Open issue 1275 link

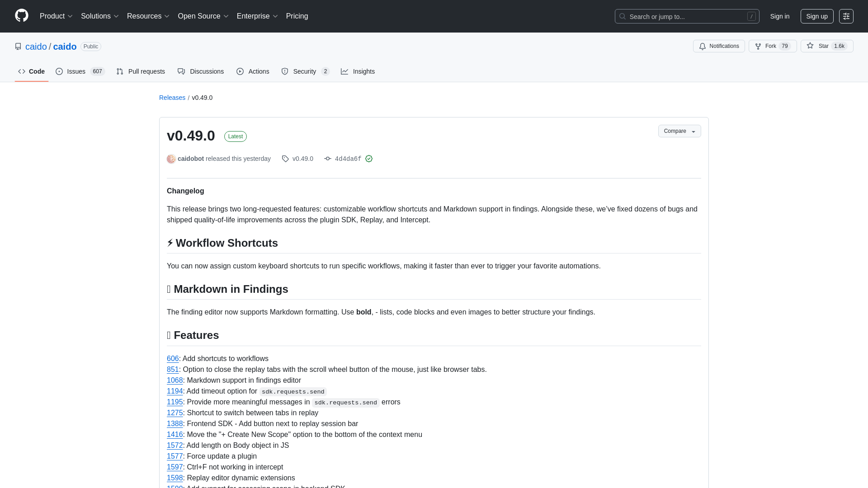175,413
